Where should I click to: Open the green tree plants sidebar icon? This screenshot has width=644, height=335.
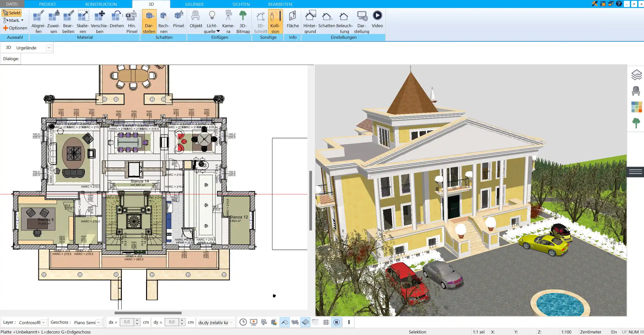(636, 123)
